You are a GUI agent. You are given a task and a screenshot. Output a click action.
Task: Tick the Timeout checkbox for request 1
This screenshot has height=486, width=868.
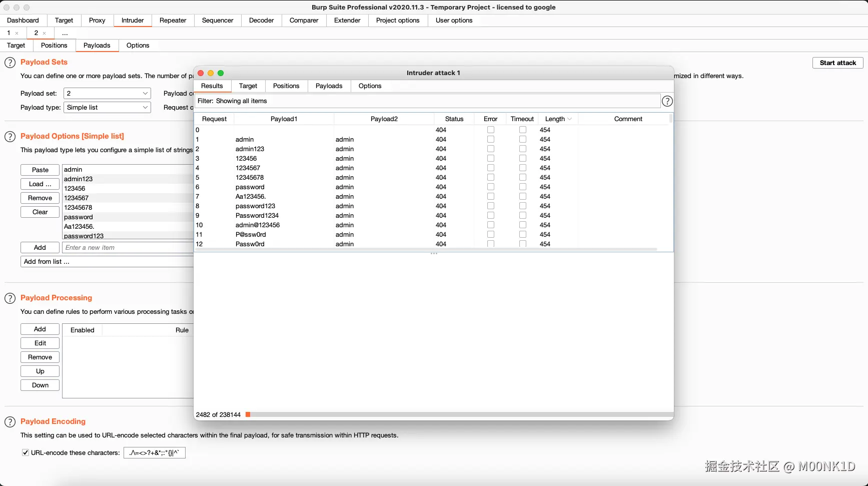[x=523, y=139]
